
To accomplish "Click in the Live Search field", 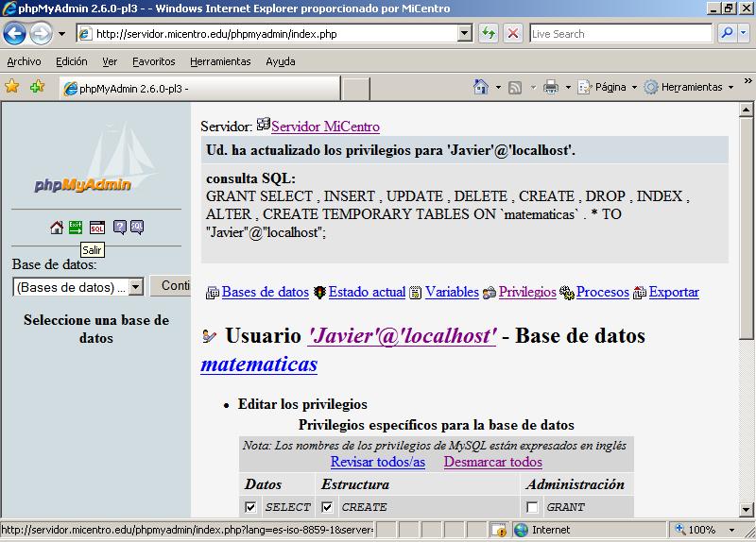I will pyautogui.click(x=619, y=33).
